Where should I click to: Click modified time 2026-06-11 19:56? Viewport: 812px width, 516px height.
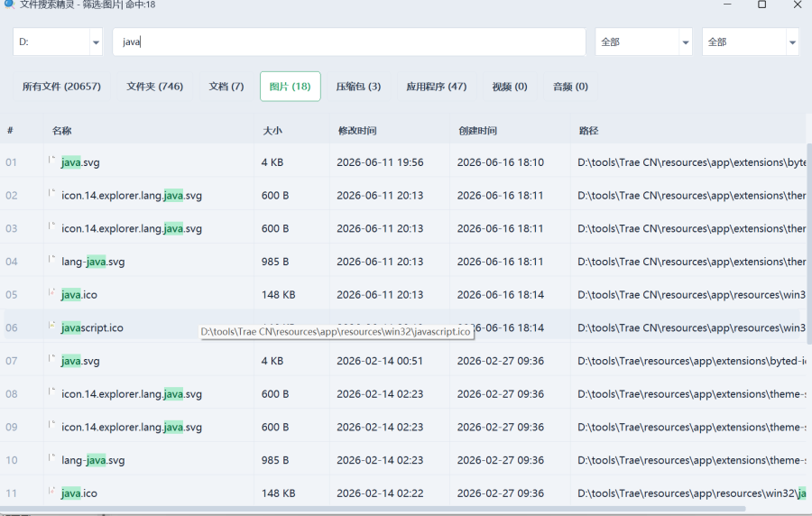pyautogui.click(x=380, y=162)
